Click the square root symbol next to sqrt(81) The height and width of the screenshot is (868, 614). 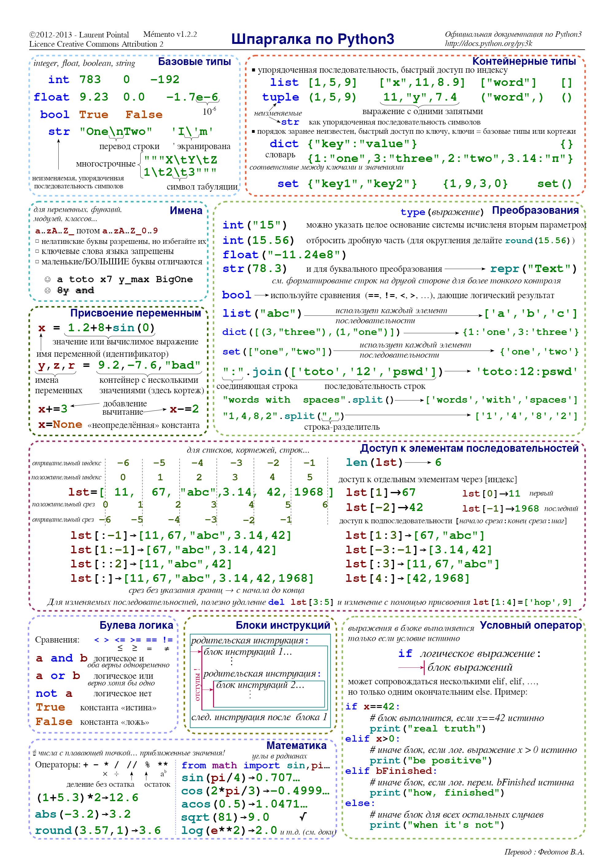point(303,816)
